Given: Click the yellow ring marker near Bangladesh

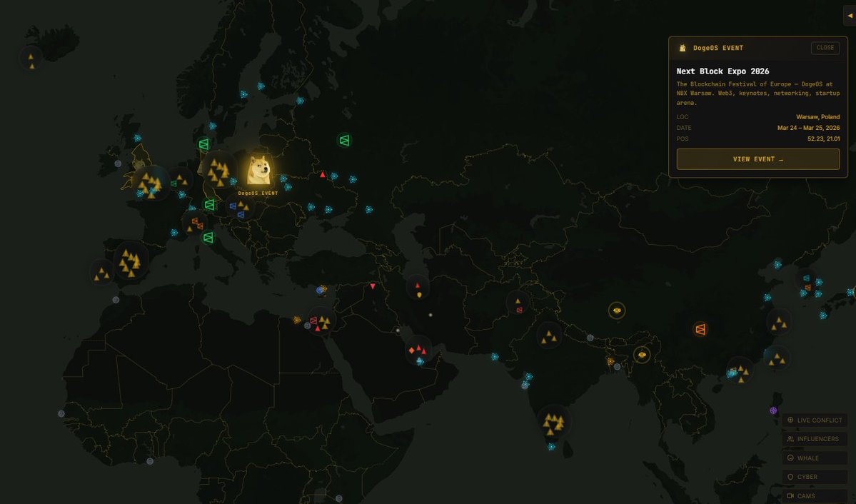Looking at the screenshot, I should [x=641, y=355].
